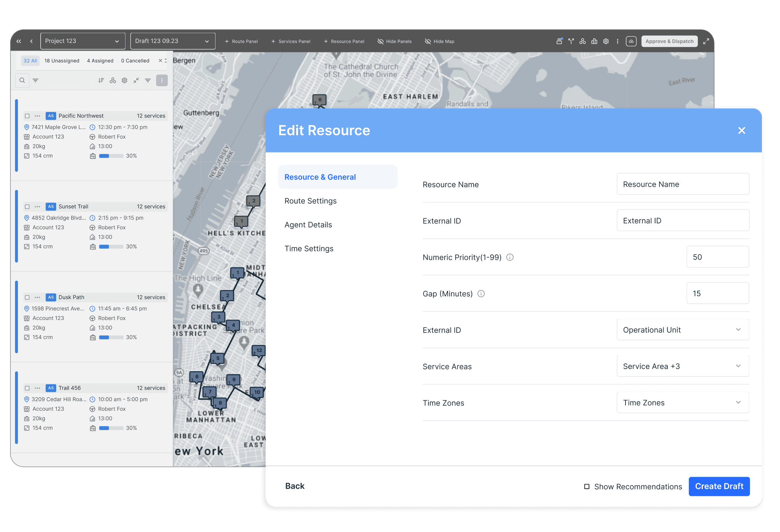
Task: Open the Project 123 dropdown
Action: click(83, 41)
